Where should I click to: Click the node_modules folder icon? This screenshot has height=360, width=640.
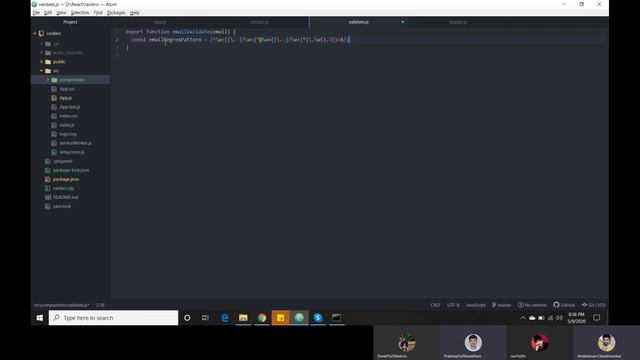[48, 53]
